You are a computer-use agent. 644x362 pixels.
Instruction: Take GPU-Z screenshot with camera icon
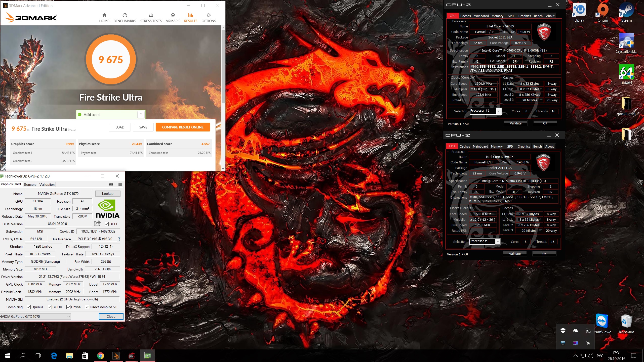coord(111,184)
